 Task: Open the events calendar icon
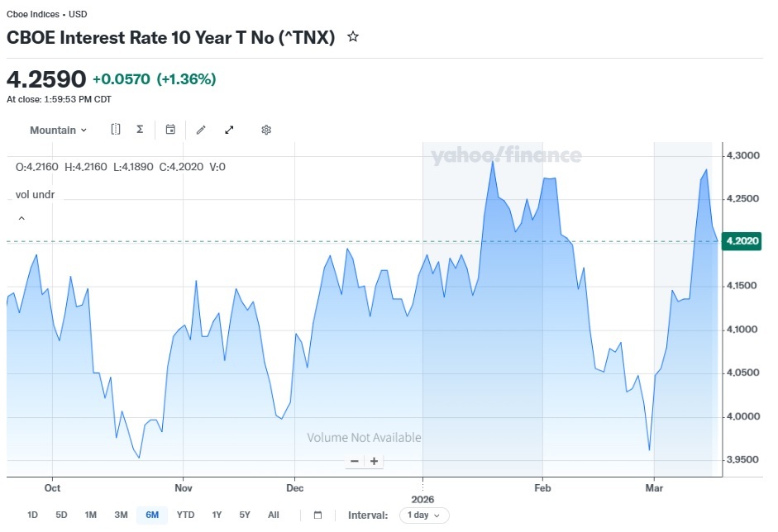(x=170, y=130)
